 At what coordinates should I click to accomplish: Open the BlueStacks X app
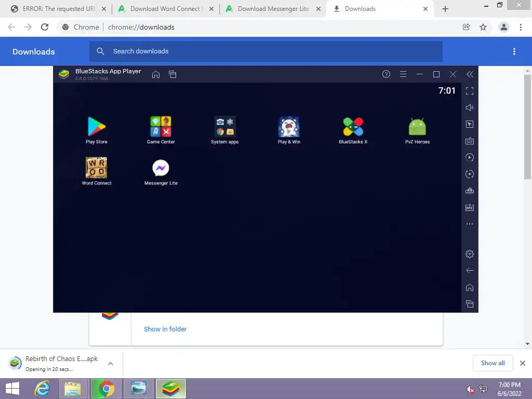[x=353, y=130]
